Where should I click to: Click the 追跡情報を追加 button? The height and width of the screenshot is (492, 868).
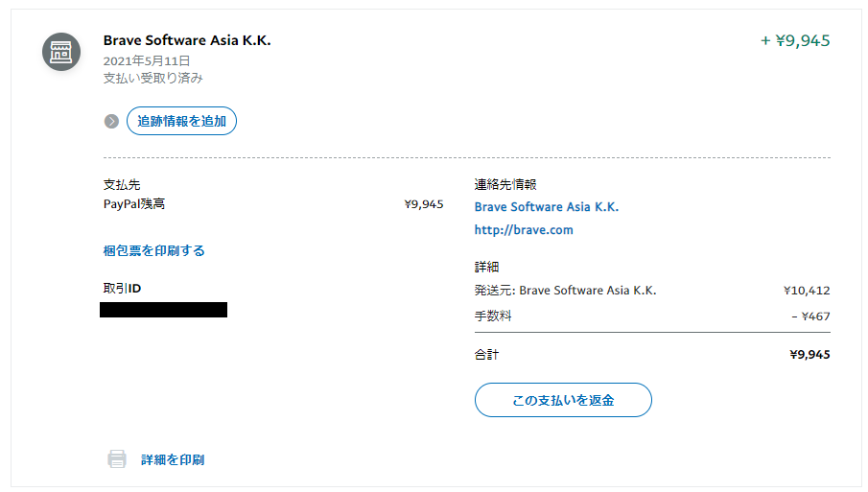tap(181, 121)
